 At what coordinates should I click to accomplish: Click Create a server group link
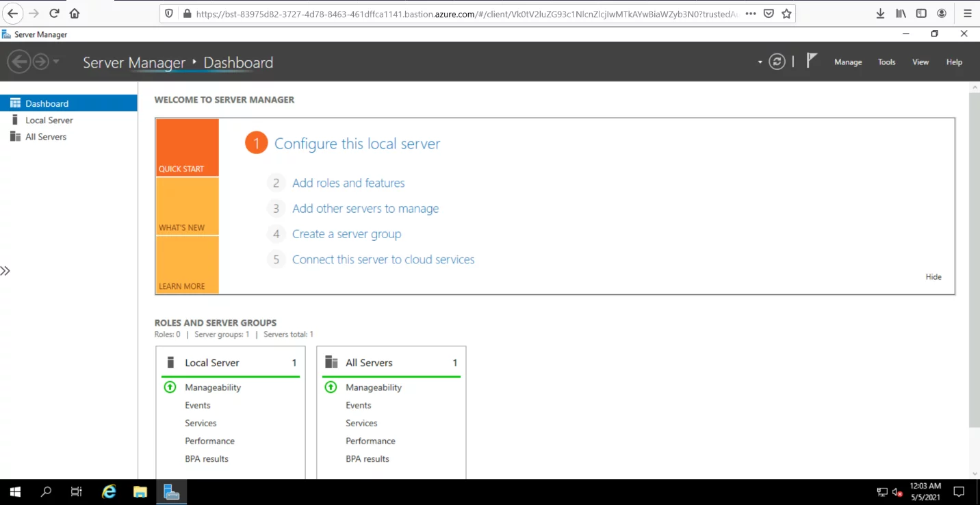pyautogui.click(x=346, y=234)
